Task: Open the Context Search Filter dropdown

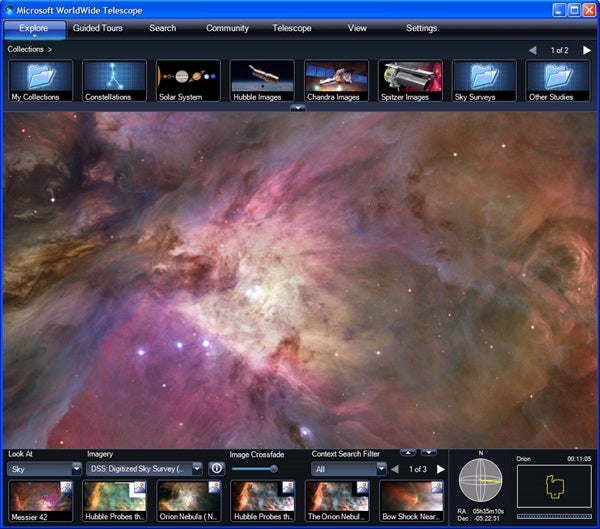Action: 349,469
